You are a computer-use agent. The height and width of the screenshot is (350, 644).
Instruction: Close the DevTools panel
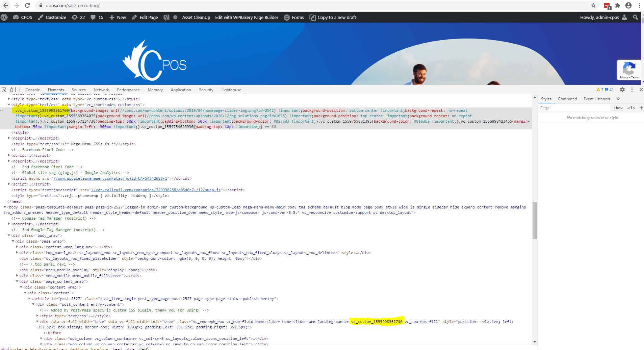coord(641,90)
